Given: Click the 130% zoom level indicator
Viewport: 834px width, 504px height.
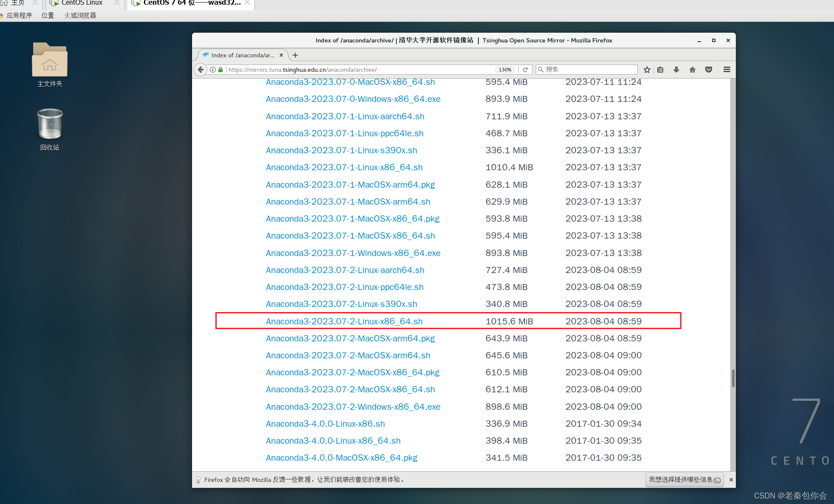Looking at the screenshot, I should coord(505,70).
